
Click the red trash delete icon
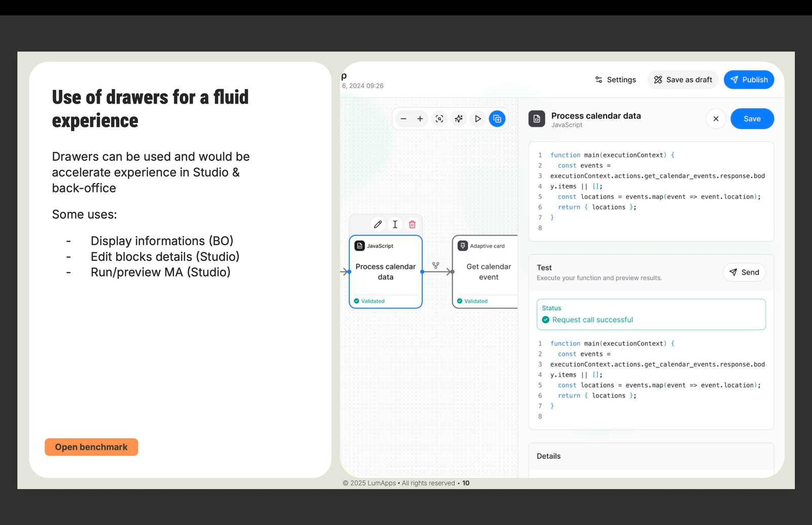[x=412, y=224]
